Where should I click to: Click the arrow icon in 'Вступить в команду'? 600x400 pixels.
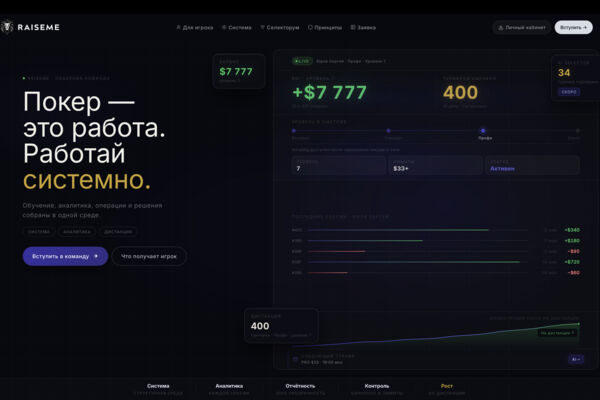tap(96, 256)
